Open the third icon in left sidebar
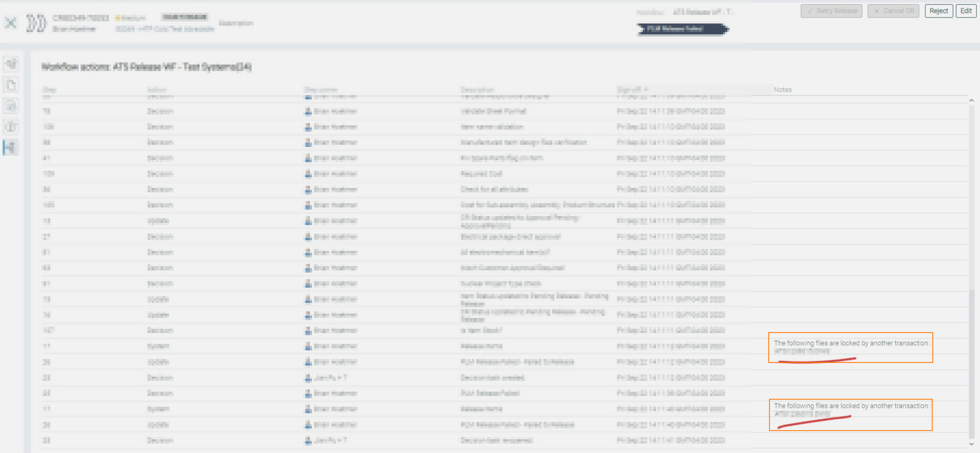This screenshot has height=453, width=980. pos(11,106)
